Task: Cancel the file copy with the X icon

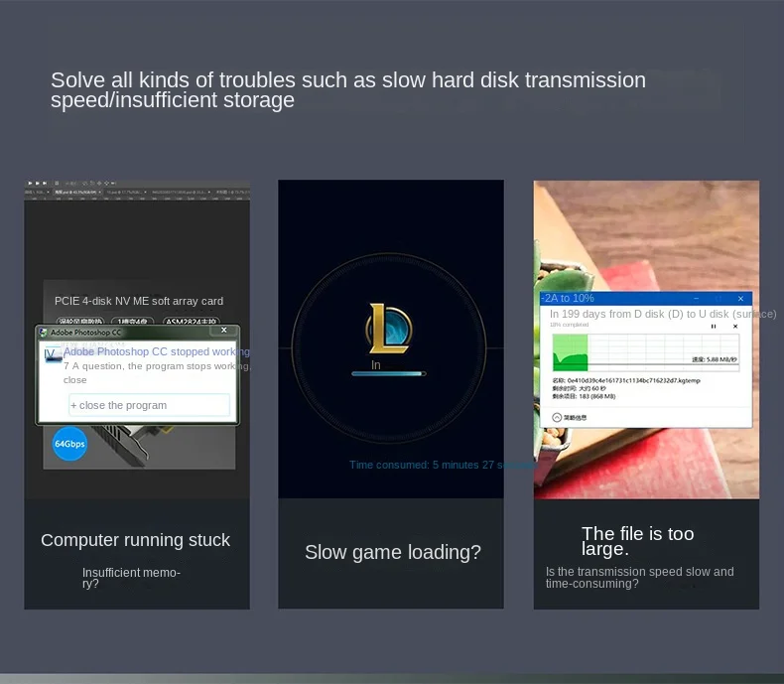Action: coord(735,326)
